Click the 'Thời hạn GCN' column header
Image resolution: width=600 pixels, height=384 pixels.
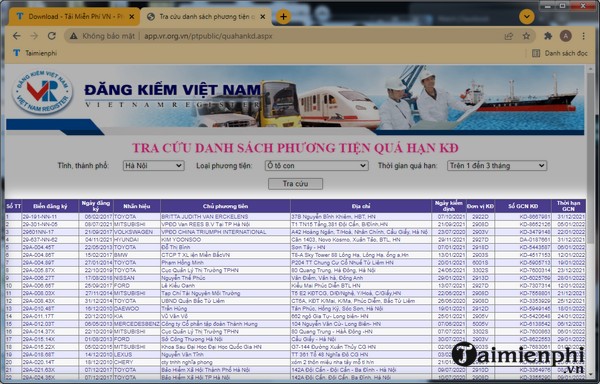point(568,206)
